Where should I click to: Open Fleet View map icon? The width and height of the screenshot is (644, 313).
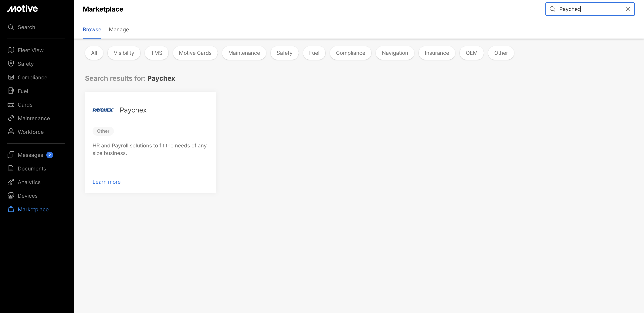(x=11, y=50)
